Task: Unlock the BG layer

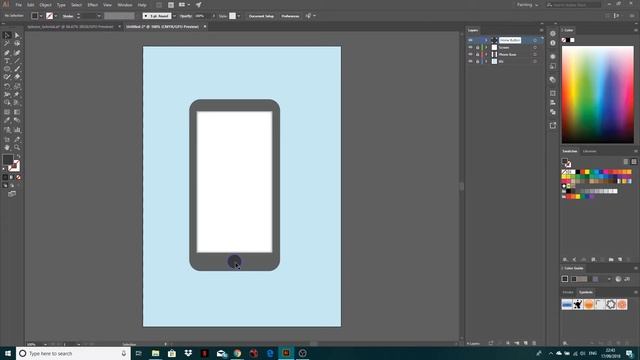Action: point(478,62)
